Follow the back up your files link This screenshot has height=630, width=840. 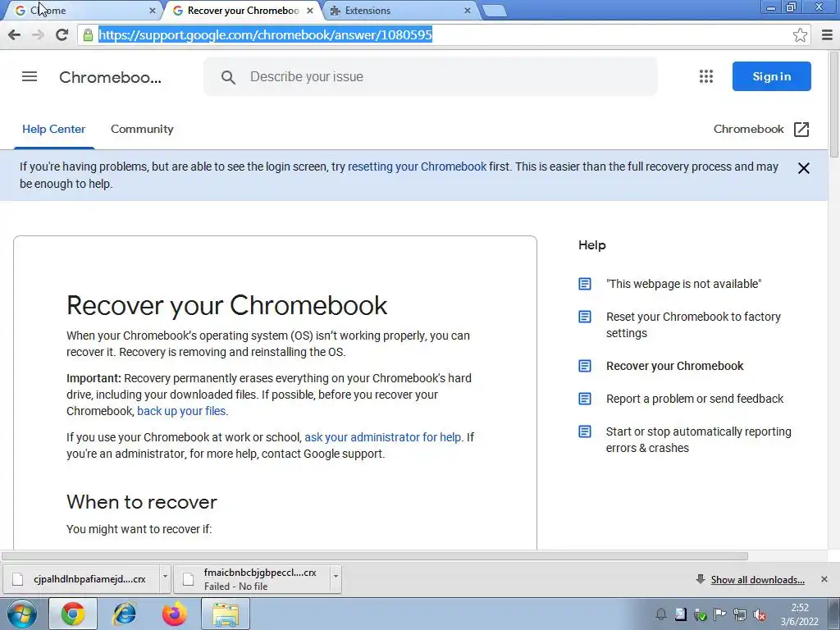pyautogui.click(x=181, y=411)
